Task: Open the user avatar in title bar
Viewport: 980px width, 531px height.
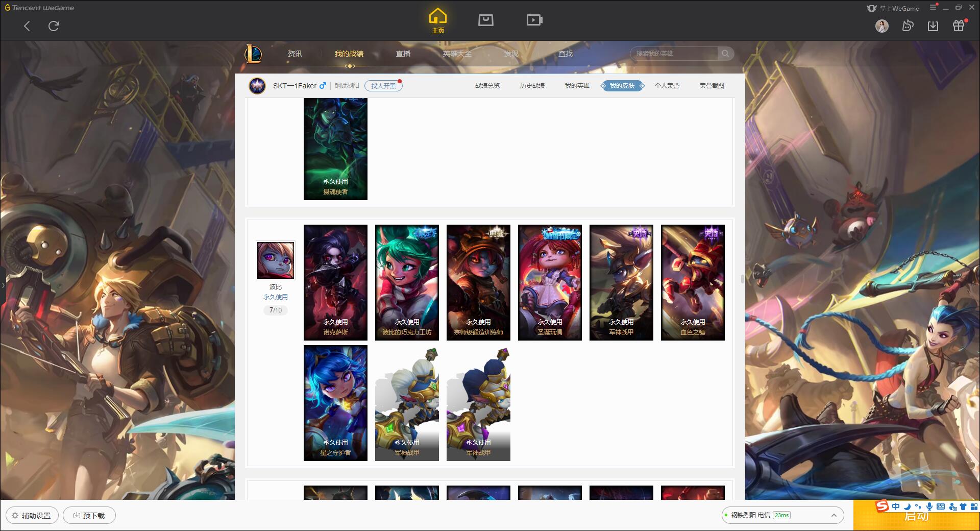Action: point(881,26)
